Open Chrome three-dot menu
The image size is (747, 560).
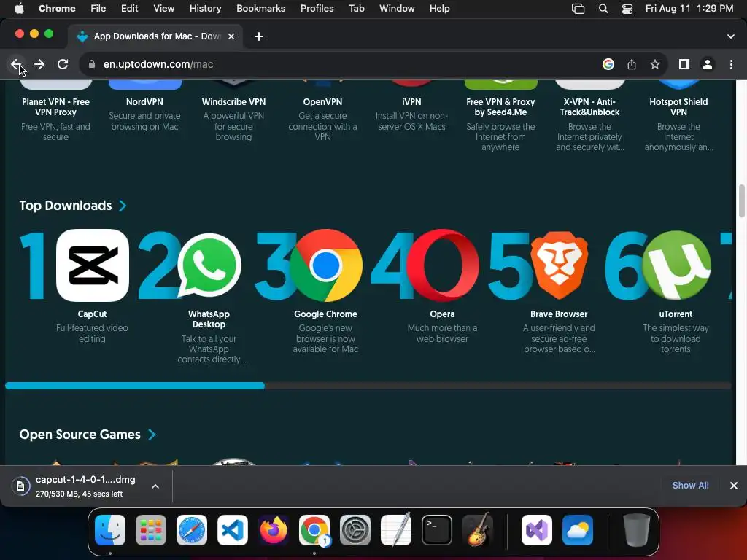point(731,64)
